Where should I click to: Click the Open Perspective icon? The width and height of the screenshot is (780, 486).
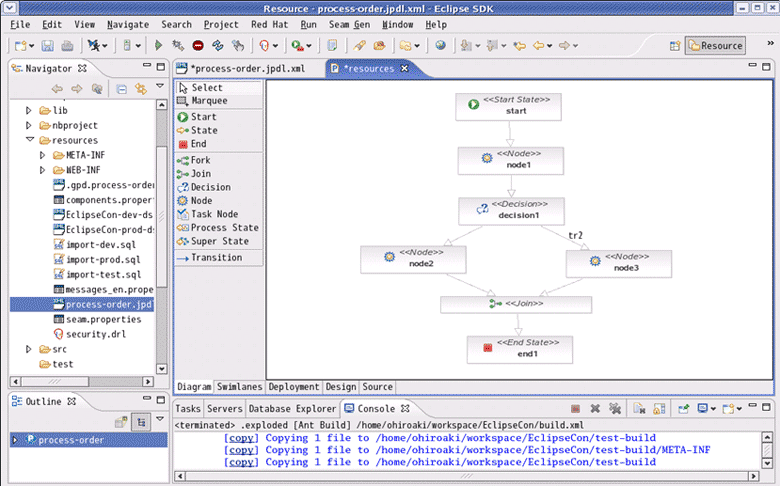(x=675, y=46)
